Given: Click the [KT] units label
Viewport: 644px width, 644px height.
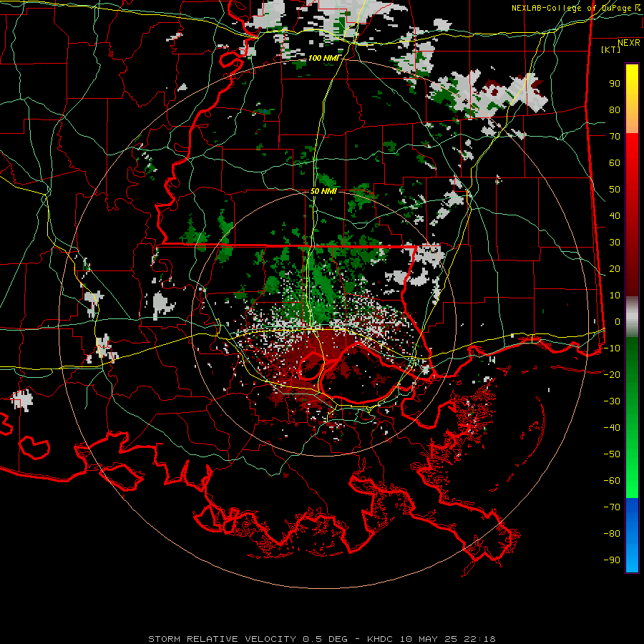Looking at the screenshot, I should 610,49.
